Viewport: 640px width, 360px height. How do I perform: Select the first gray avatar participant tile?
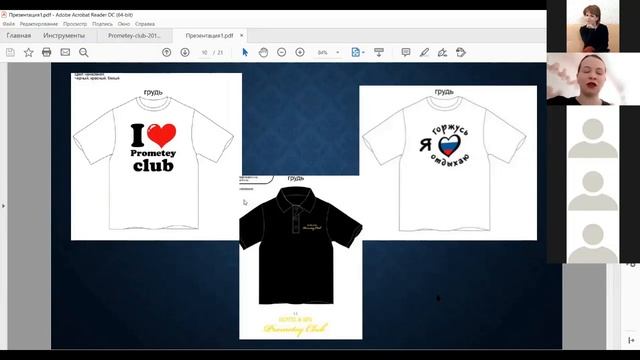click(593, 131)
